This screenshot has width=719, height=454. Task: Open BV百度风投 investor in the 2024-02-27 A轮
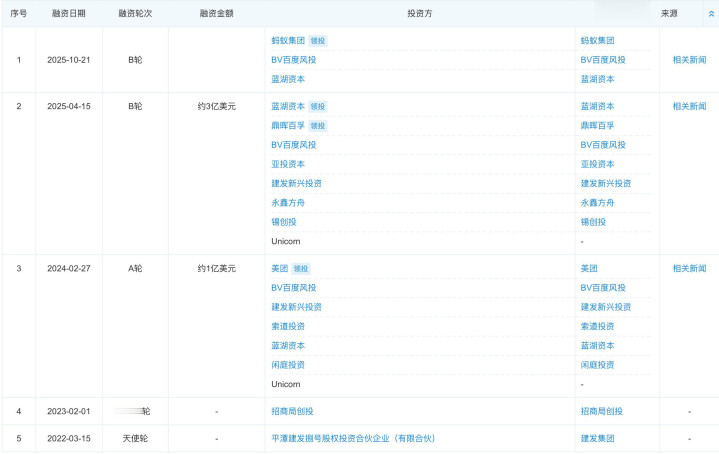pyautogui.click(x=293, y=288)
